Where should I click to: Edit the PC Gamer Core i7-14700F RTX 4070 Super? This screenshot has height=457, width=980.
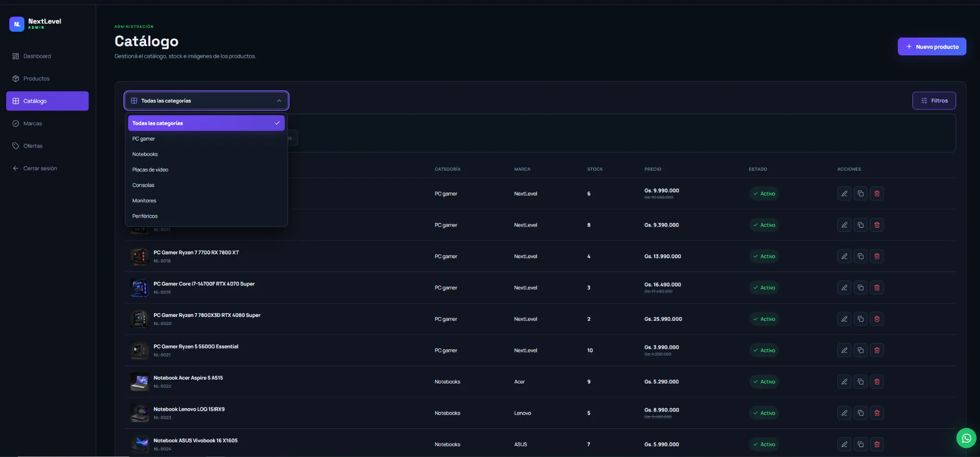click(844, 288)
